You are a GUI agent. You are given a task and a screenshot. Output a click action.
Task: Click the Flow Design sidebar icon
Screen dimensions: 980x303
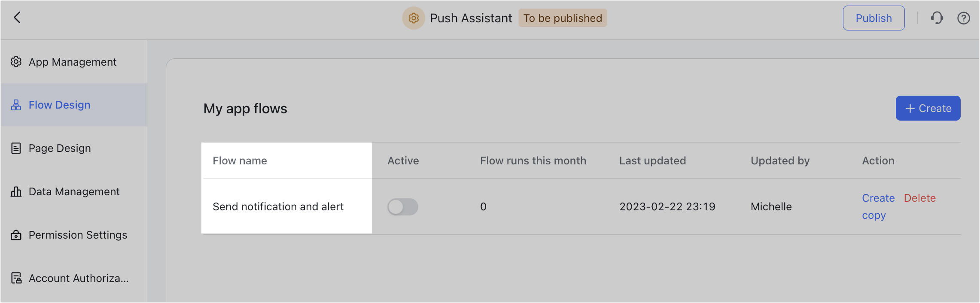tap(16, 105)
